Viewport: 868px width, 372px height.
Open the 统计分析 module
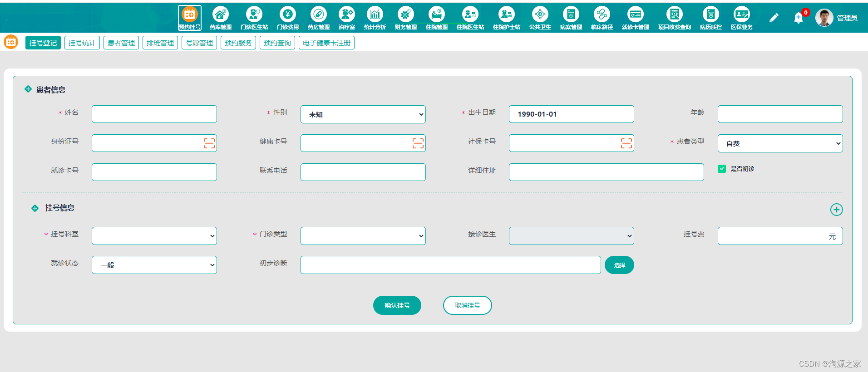point(375,18)
